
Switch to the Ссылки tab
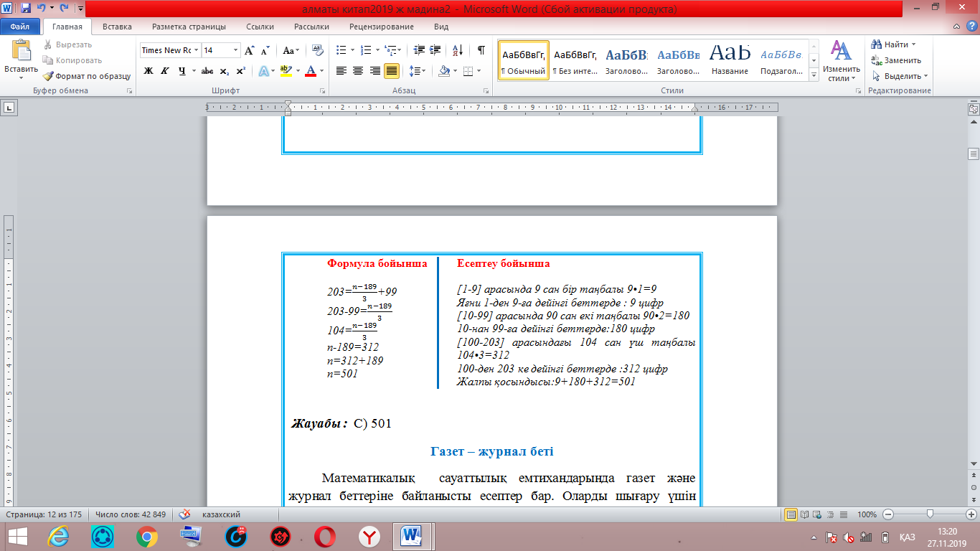(260, 27)
